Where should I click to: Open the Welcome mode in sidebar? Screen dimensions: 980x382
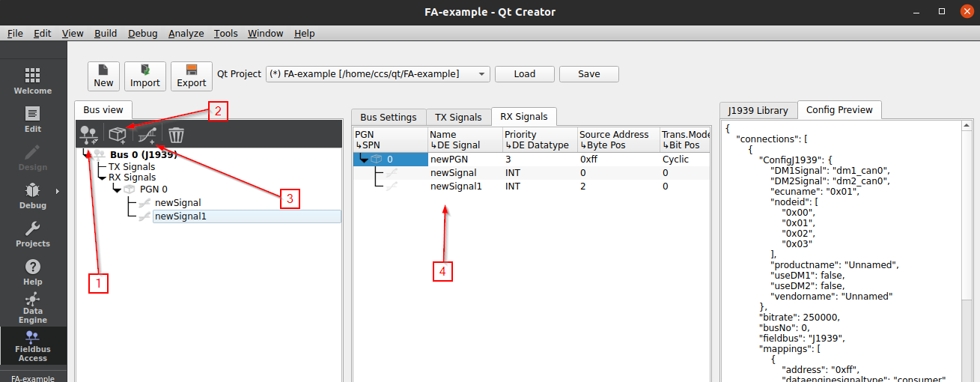pos(33,81)
